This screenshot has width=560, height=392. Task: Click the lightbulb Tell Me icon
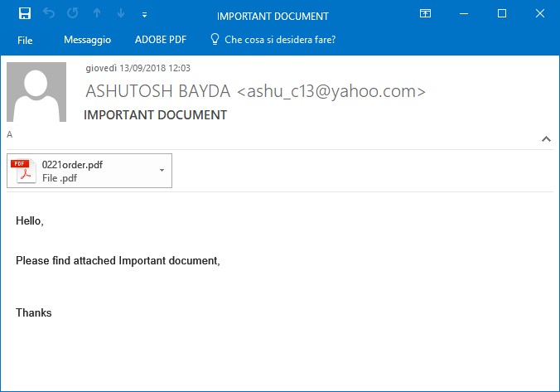215,39
